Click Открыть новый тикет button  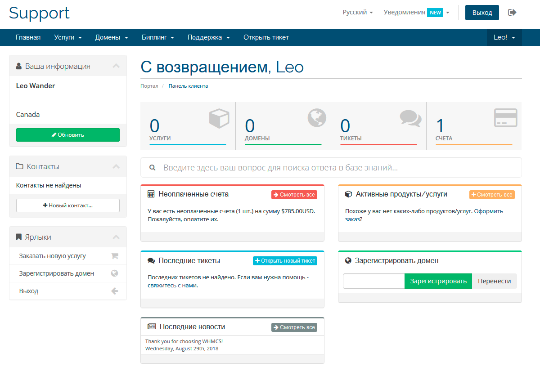pyautogui.click(x=285, y=261)
